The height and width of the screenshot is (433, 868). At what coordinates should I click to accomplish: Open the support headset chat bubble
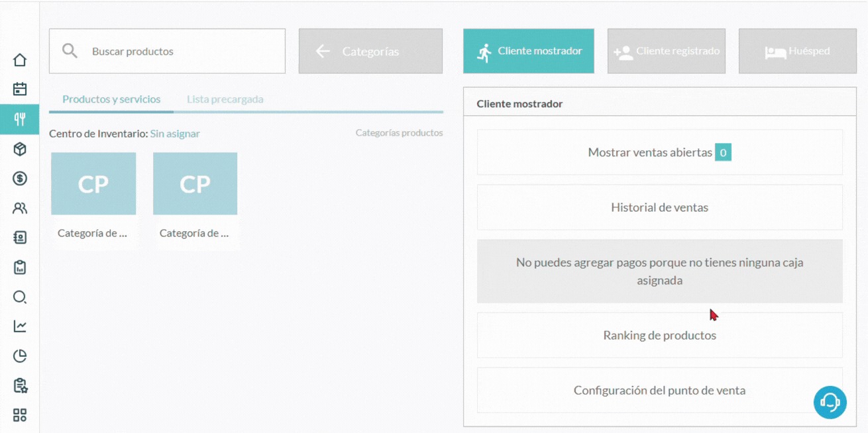(830, 402)
